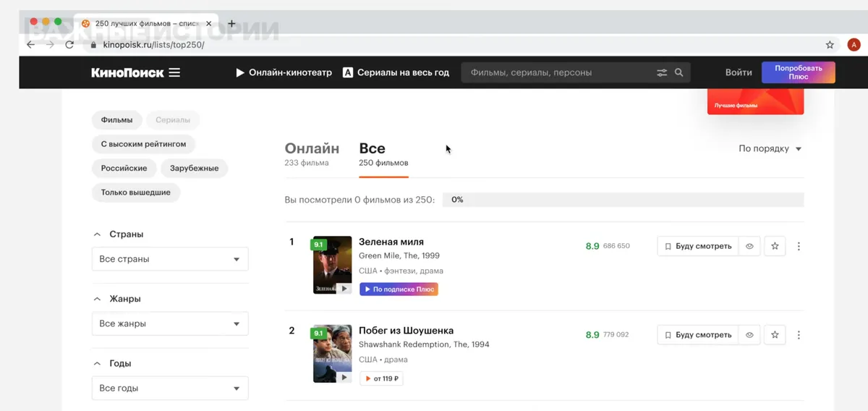Open more options for Побег из Шоушенка
Screen dimensions: 868x411
799,335
